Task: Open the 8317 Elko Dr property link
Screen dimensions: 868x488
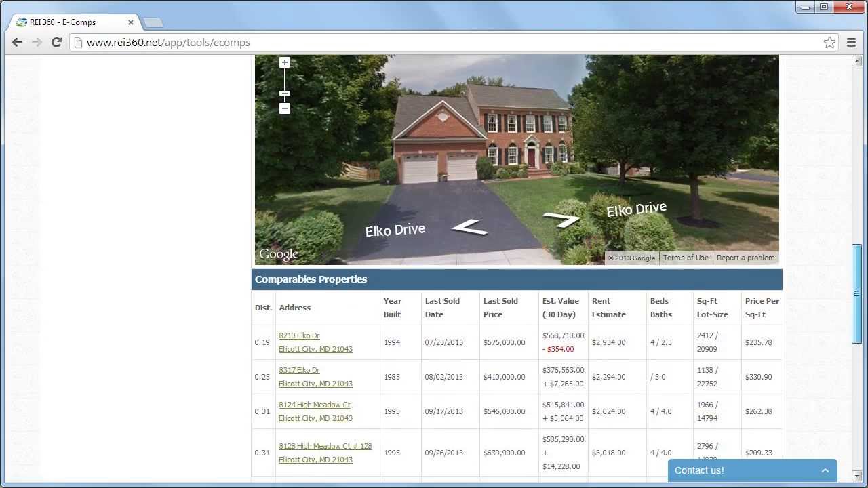Action: coord(299,370)
